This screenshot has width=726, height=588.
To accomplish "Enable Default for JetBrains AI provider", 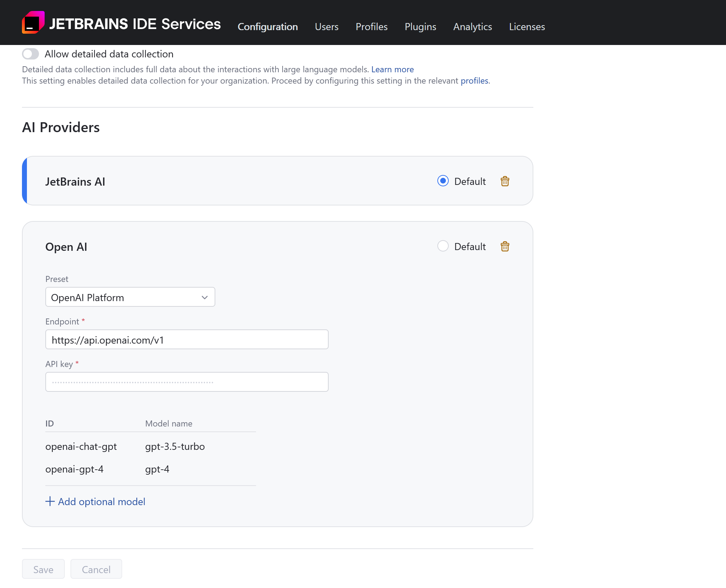I will tap(443, 181).
